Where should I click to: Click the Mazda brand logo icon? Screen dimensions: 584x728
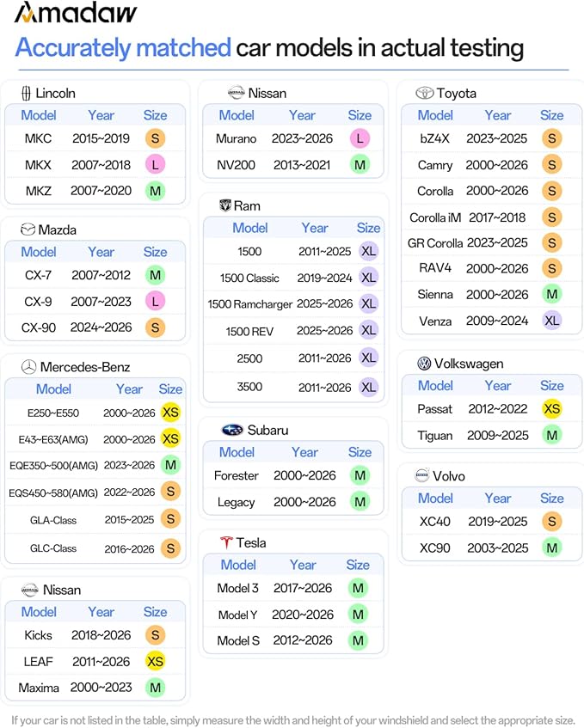coord(28,229)
